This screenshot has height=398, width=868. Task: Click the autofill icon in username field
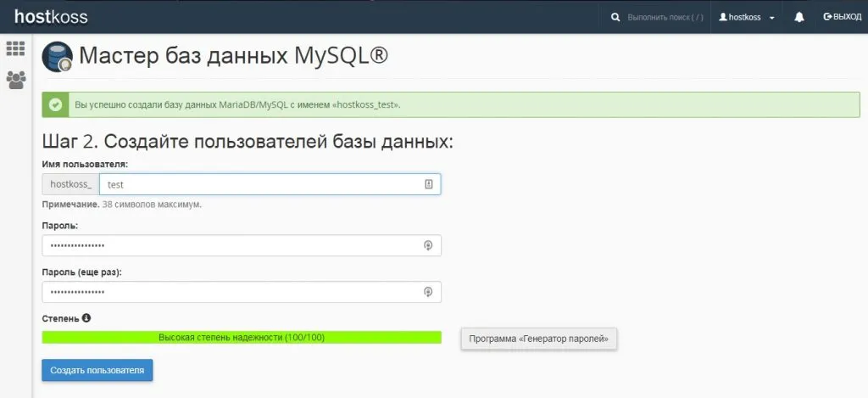pos(428,185)
